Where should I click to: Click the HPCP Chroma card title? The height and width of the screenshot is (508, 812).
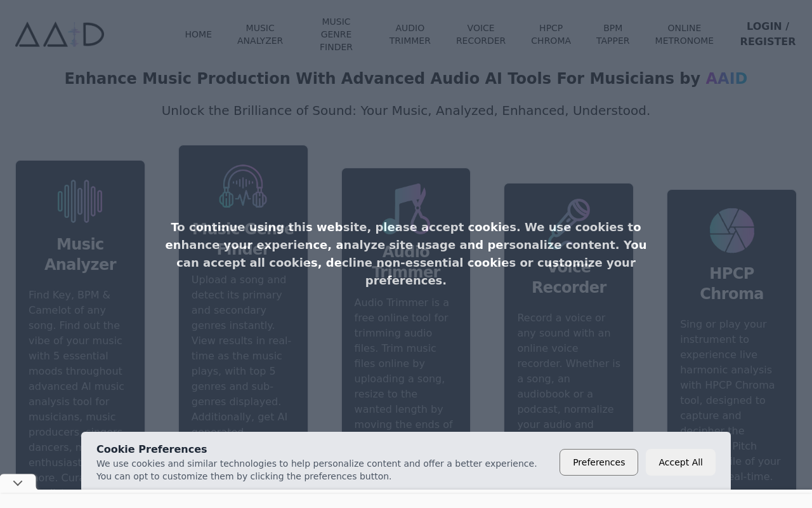(x=732, y=283)
